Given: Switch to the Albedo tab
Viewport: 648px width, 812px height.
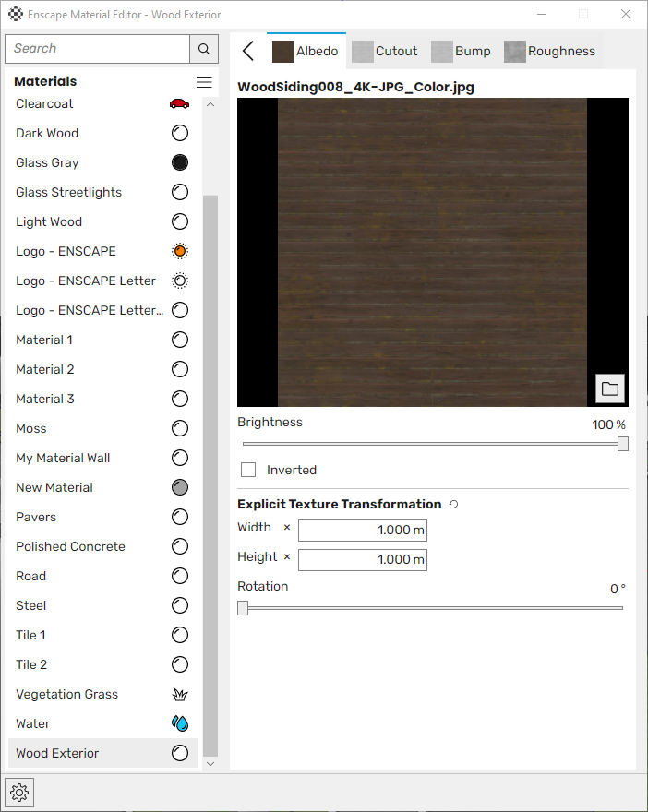Looking at the screenshot, I should [x=306, y=51].
